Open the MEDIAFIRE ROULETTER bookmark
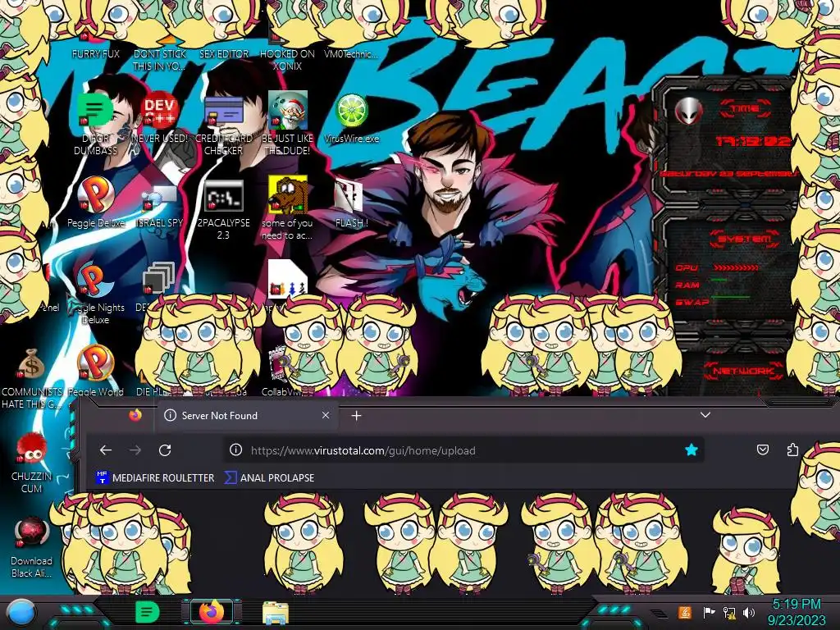Screen dimensions: 840x630 click(155, 478)
